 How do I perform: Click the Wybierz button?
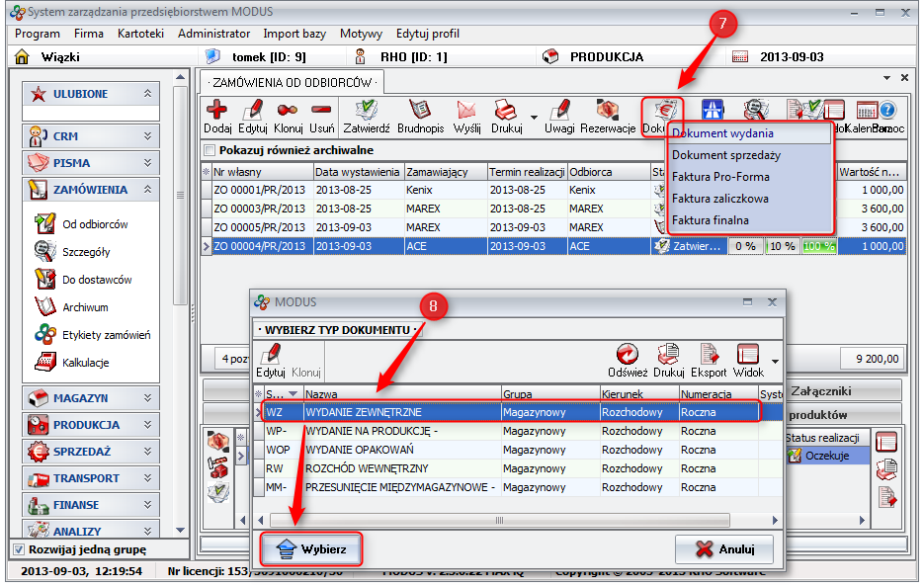point(310,548)
